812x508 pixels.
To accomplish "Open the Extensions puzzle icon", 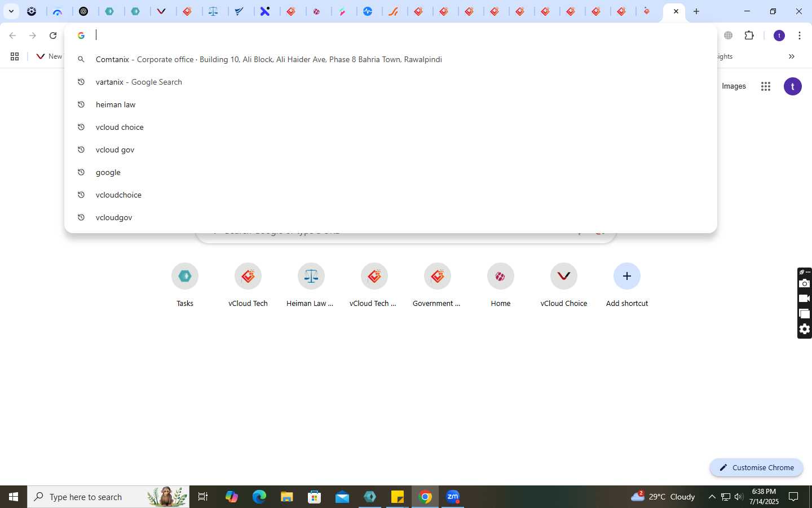I will [x=749, y=36].
